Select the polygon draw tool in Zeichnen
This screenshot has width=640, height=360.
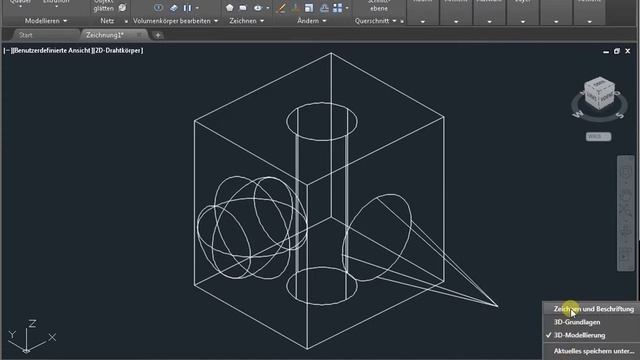click(x=229, y=8)
